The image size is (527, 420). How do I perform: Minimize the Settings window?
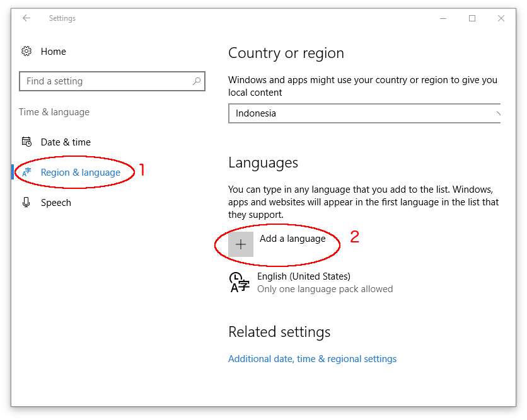click(x=443, y=18)
